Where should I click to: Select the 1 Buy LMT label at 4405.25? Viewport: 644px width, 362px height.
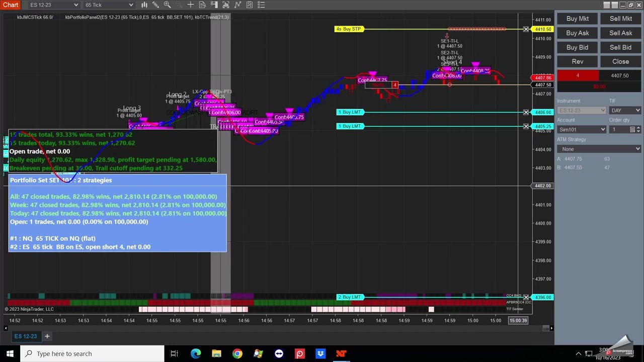pos(349,126)
